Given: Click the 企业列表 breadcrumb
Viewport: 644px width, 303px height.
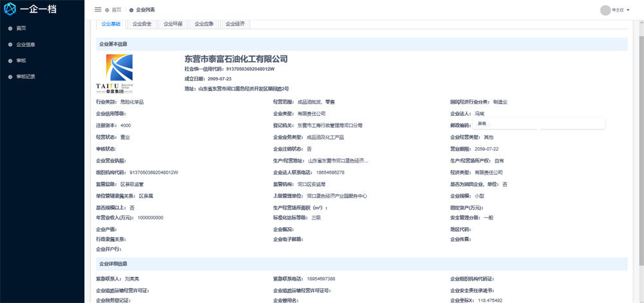Looking at the screenshot, I should 146,10.
